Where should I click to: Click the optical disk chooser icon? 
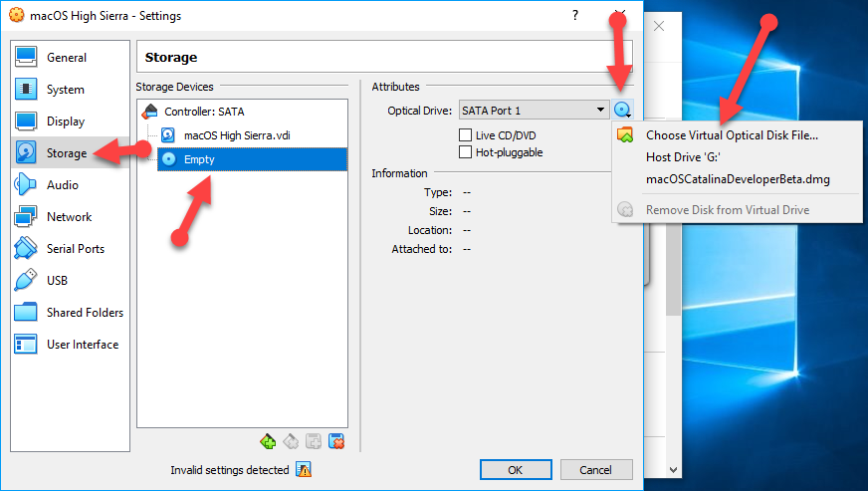point(623,111)
